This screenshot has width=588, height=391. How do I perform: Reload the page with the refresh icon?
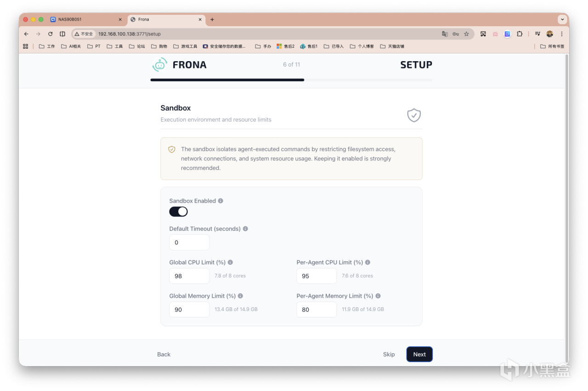[50, 34]
